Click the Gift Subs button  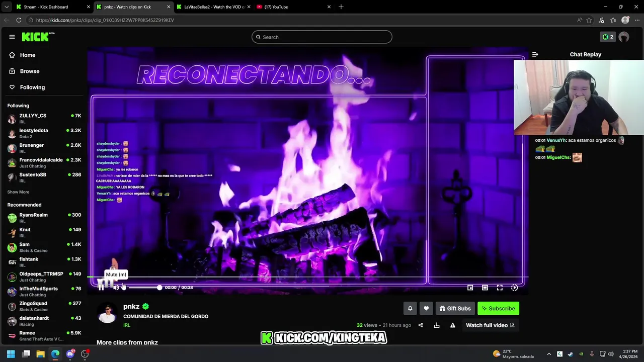[x=455, y=308]
